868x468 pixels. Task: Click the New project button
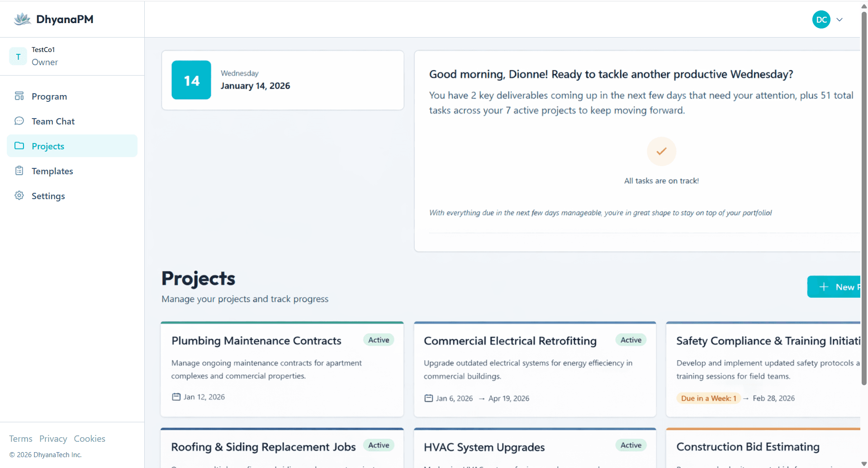(x=841, y=287)
